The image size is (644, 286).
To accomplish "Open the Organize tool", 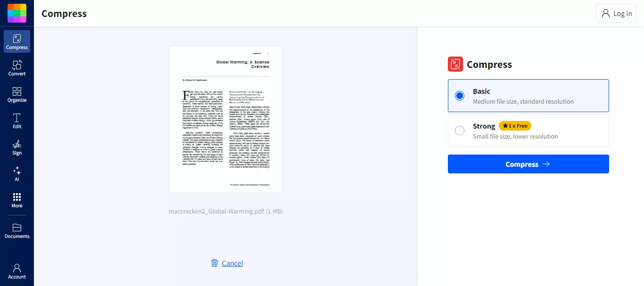I will [17, 94].
